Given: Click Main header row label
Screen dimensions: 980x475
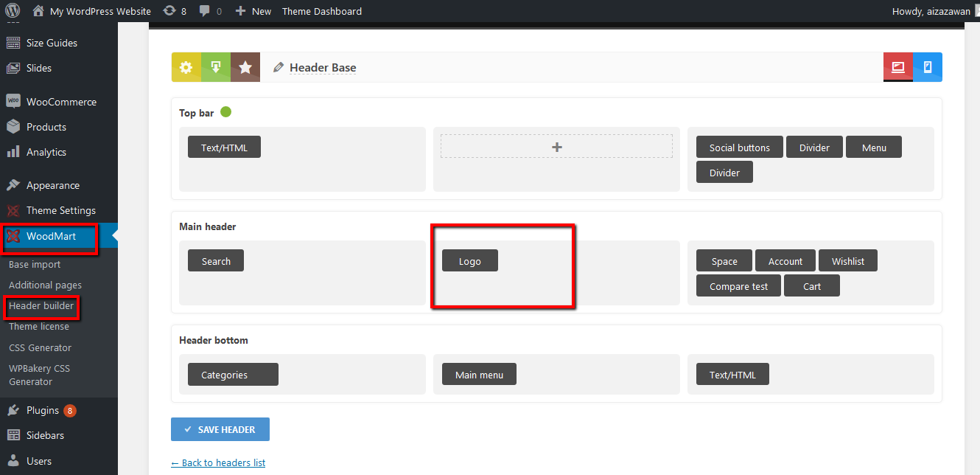Looking at the screenshot, I should point(208,226).
